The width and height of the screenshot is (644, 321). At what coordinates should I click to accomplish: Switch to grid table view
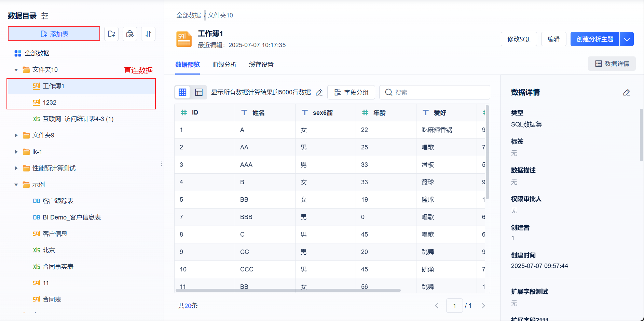tap(182, 92)
